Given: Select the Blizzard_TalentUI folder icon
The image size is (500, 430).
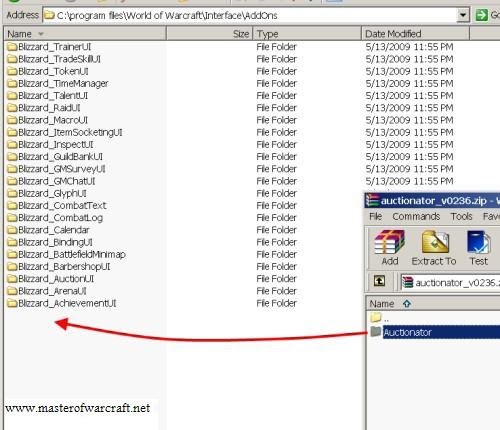Looking at the screenshot, I should (x=12, y=96).
